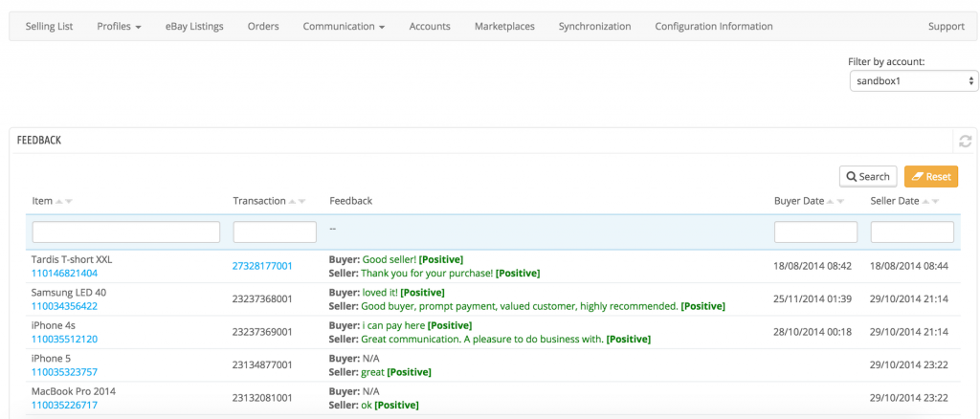The image size is (980, 419).
Task: Click the Feedback column header
Action: [x=350, y=201]
